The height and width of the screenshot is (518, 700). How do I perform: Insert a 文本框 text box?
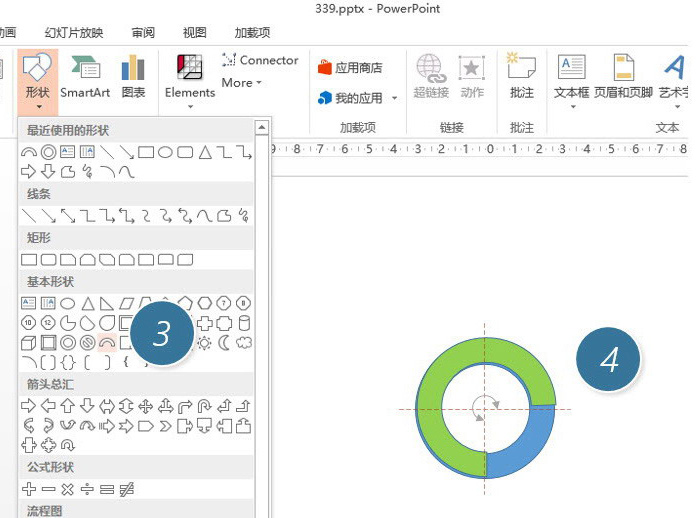click(571, 76)
